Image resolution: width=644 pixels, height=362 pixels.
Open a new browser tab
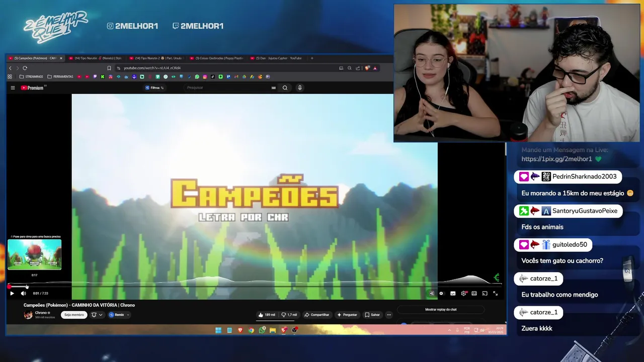pos(312,58)
